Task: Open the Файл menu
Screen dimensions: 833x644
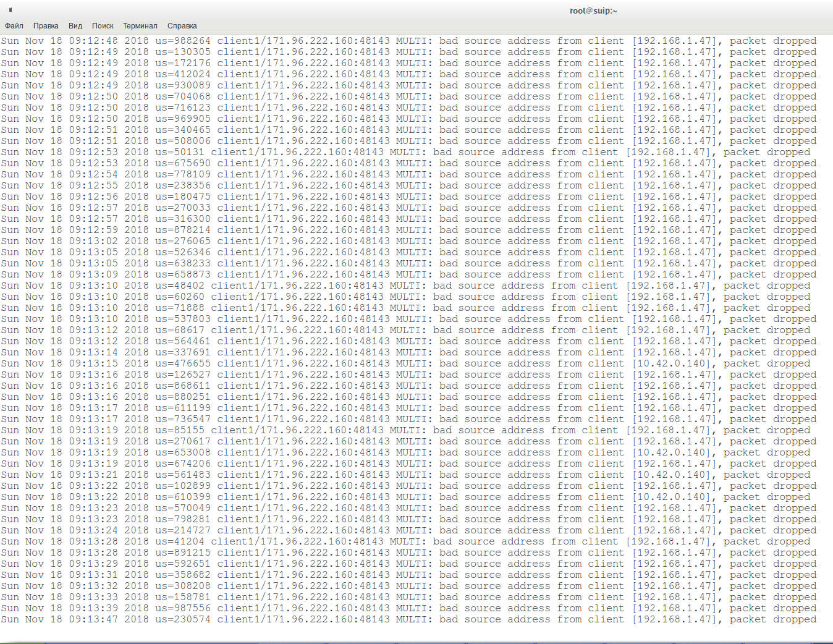Action: pos(14,26)
